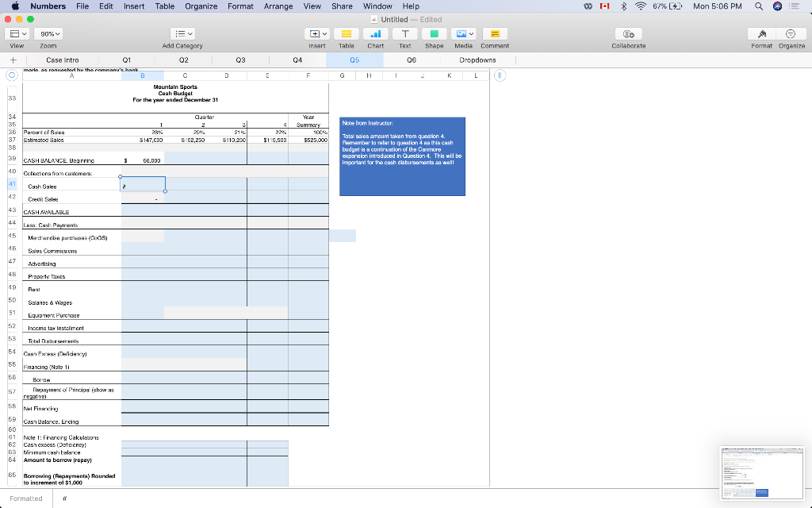The image size is (812, 508).
Task: Open the Share menu
Action: point(342,6)
